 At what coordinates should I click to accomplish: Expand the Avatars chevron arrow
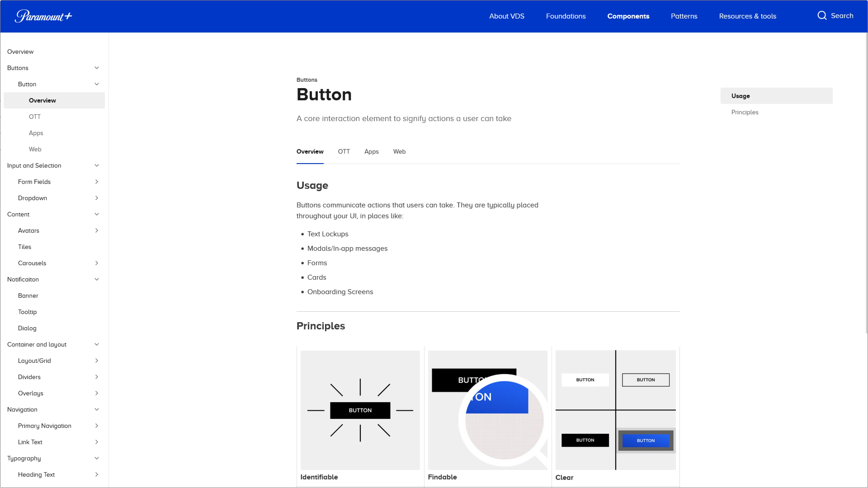pyautogui.click(x=97, y=231)
